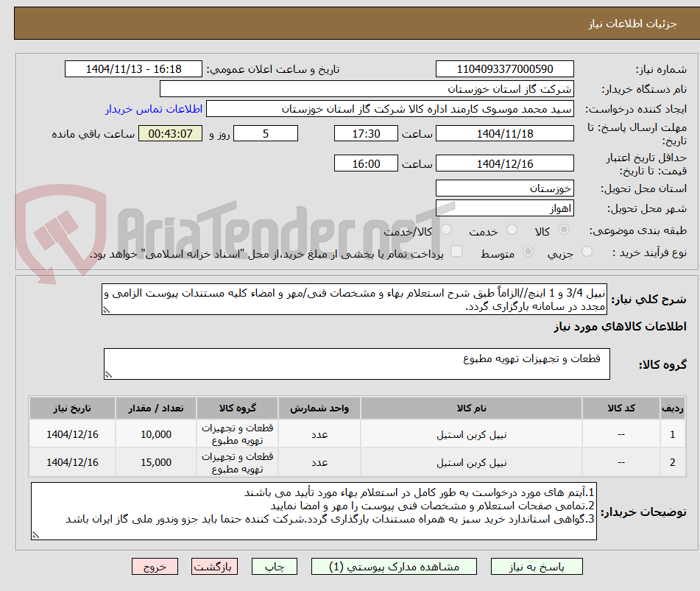
Task: Click row 2 need date 1404/12/16
Action: coord(72,462)
